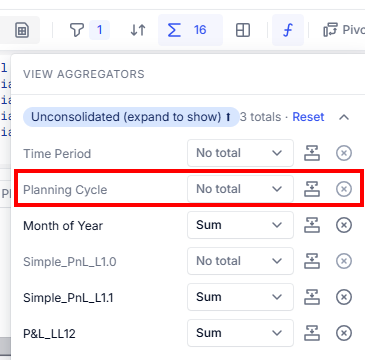Open Simple_PnL_L1.0 No total dropdown
The width and height of the screenshot is (365, 360).
point(240,261)
